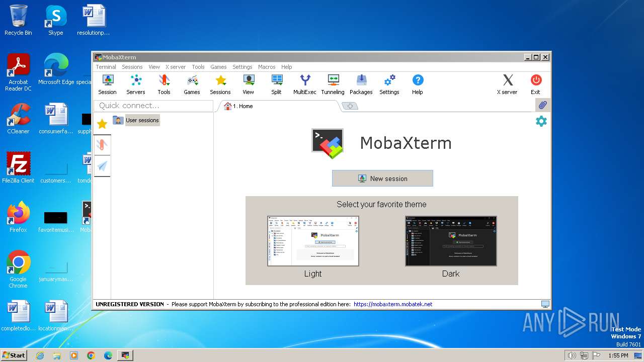The image size is (644, 362).
Task: Open the Session toolbar icon
Action: click(107, 84)
